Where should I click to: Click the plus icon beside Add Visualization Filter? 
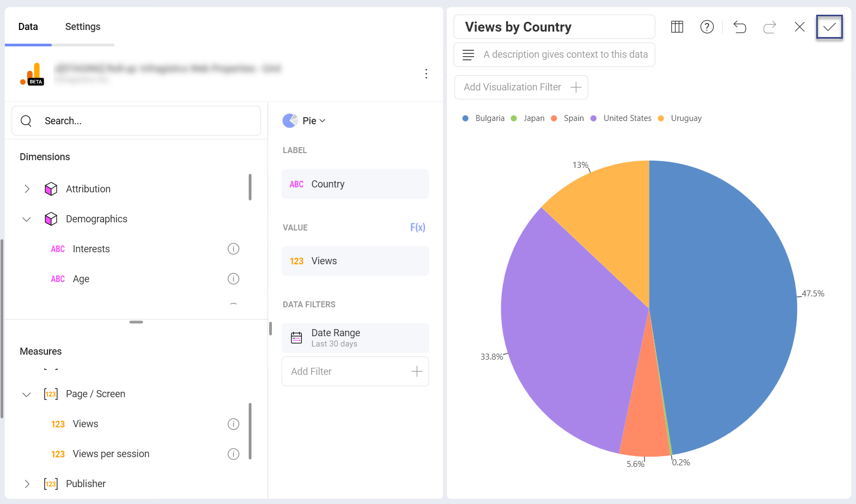(x=576, y=87)
